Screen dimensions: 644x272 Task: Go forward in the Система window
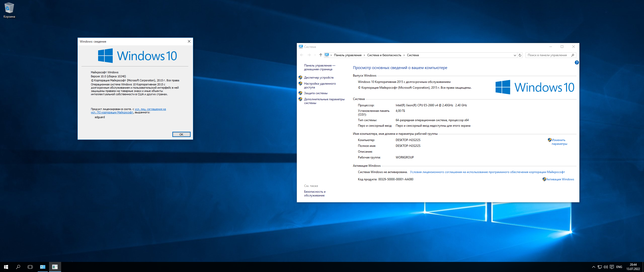(309, 55)
